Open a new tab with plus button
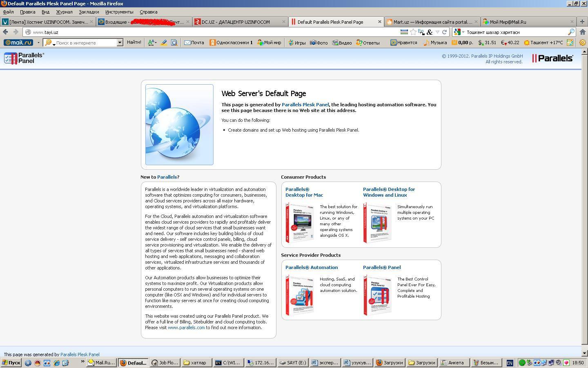This screenshot has width=588, height=368. tap(582, 22)
